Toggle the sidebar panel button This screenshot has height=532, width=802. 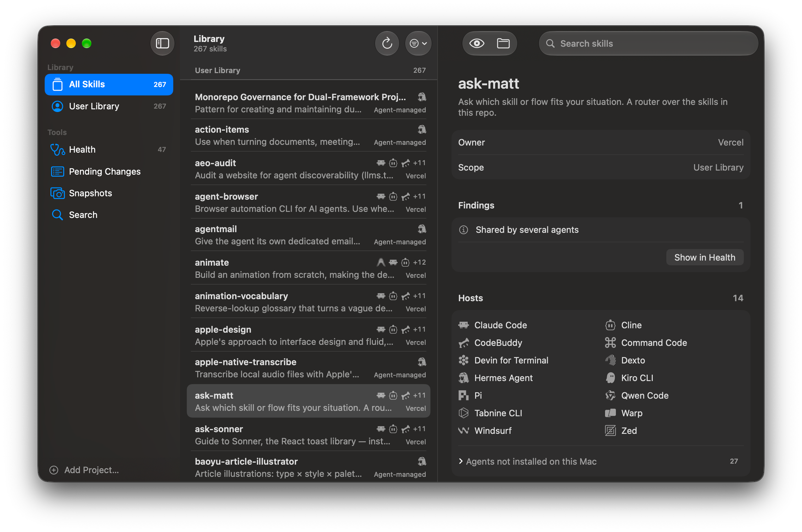click(162, 43)
